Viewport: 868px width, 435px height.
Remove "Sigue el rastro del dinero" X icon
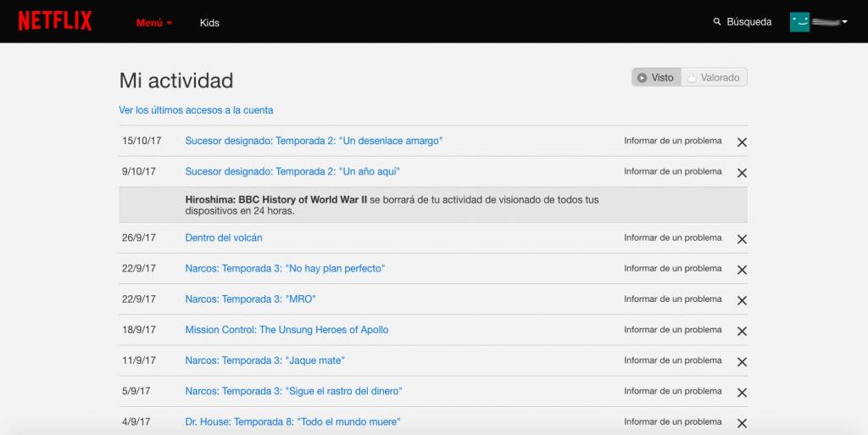(742, 393)
